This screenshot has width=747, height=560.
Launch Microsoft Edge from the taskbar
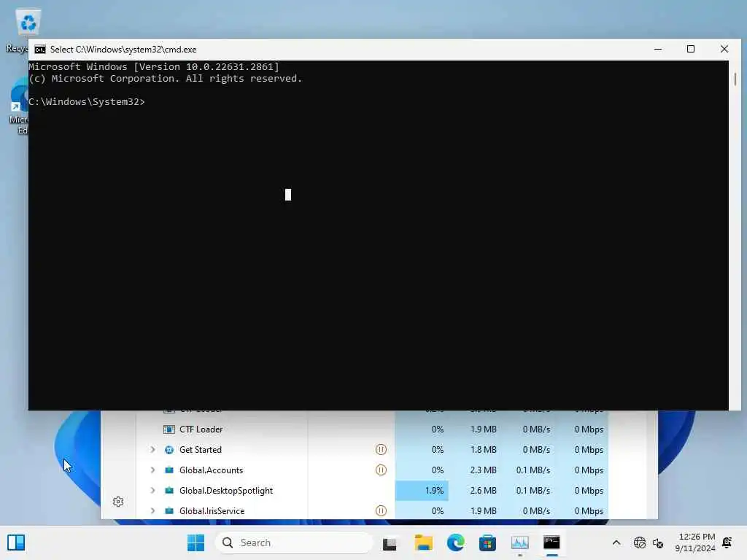click(x=455, y=542)
